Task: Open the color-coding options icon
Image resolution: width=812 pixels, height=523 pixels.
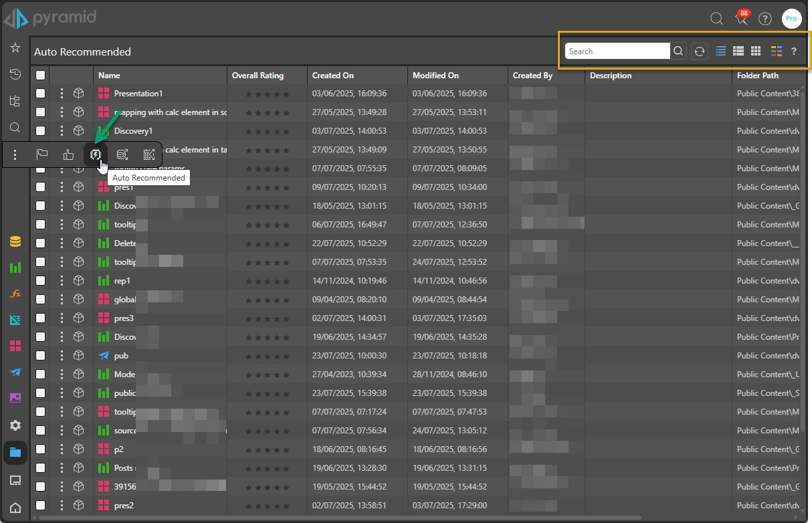Action: [776, 51]
